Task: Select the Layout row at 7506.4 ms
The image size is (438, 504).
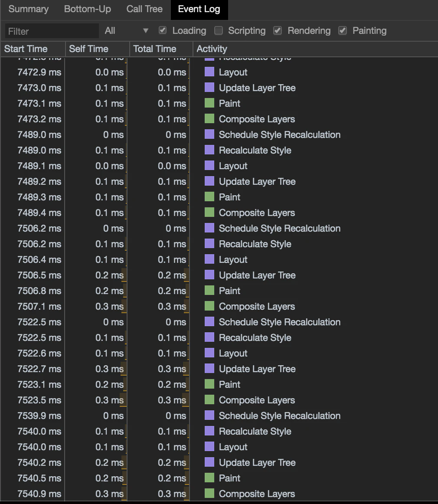Action: pyautogui.click(x=219, y=259)
